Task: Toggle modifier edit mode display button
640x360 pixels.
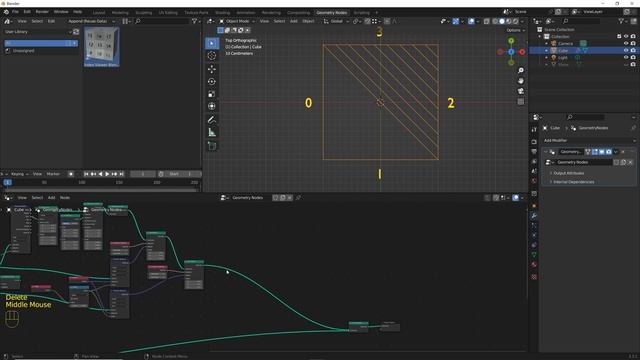Action: (595, 152)
